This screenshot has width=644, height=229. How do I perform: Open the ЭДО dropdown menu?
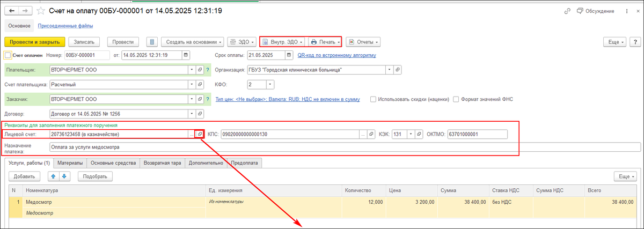tap(241, 42)
